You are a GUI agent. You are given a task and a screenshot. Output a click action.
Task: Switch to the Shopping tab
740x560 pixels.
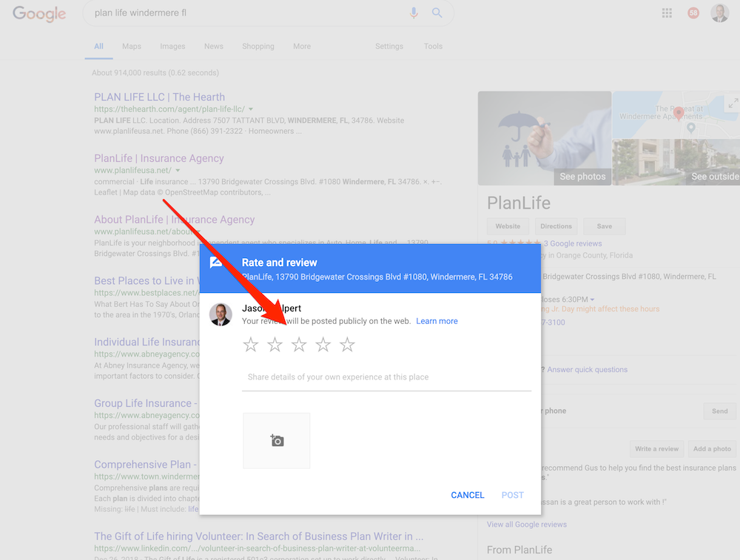[258, 46]
